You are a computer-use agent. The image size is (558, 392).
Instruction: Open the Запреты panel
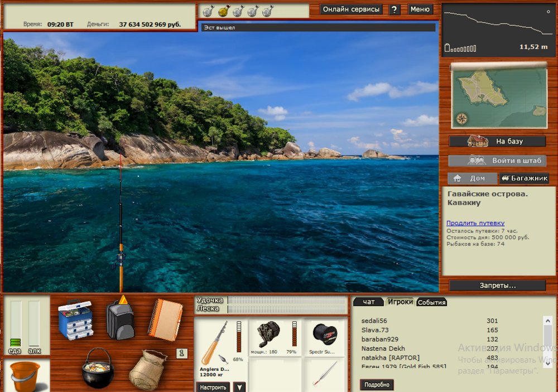tap(498, 285)
